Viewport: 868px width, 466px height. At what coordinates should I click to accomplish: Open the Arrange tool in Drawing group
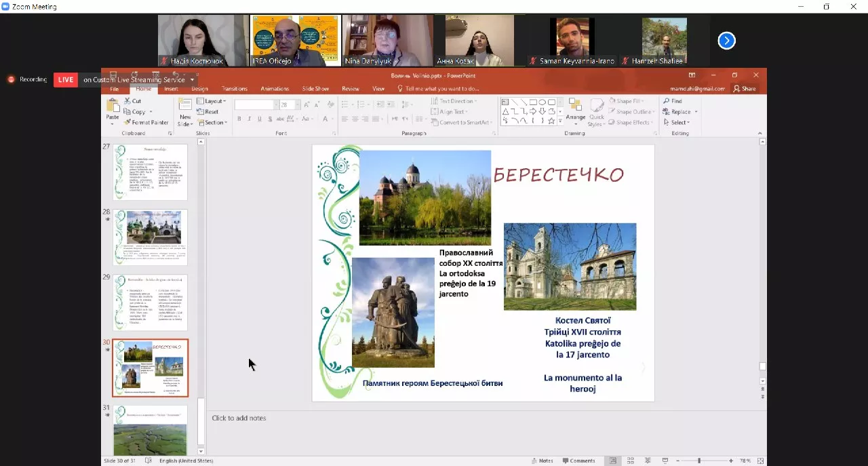pyautogui.click(x=575, y=110)
